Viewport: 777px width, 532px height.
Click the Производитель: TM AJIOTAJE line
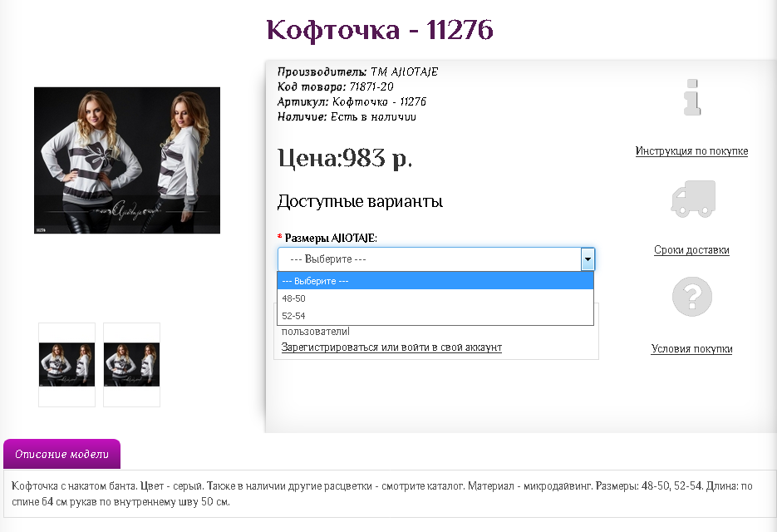pyautogui.click(x=358, y=71)
